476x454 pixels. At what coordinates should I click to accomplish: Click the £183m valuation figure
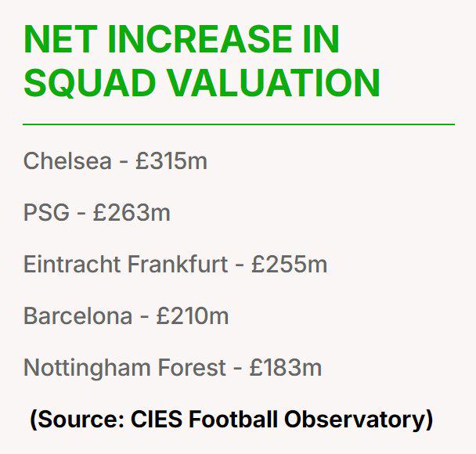(283, 368)
